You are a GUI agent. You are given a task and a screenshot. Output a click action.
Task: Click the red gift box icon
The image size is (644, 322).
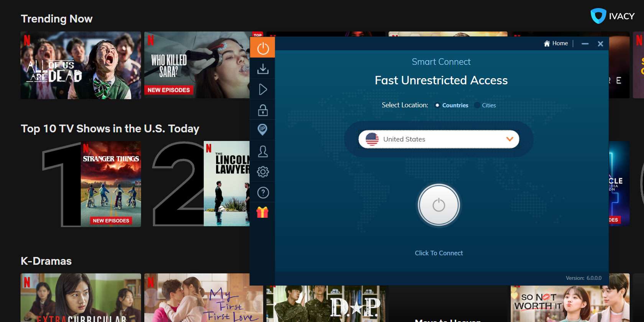click(x=263, y=212)
